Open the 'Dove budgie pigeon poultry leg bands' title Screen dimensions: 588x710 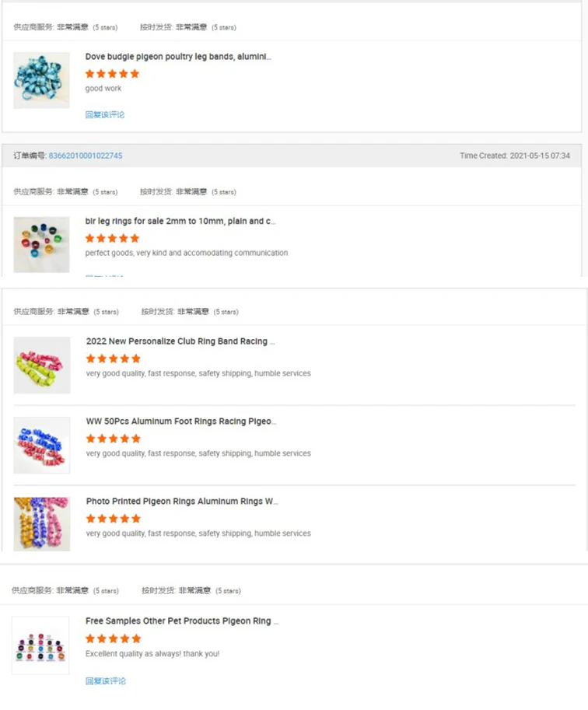point(178,57)
